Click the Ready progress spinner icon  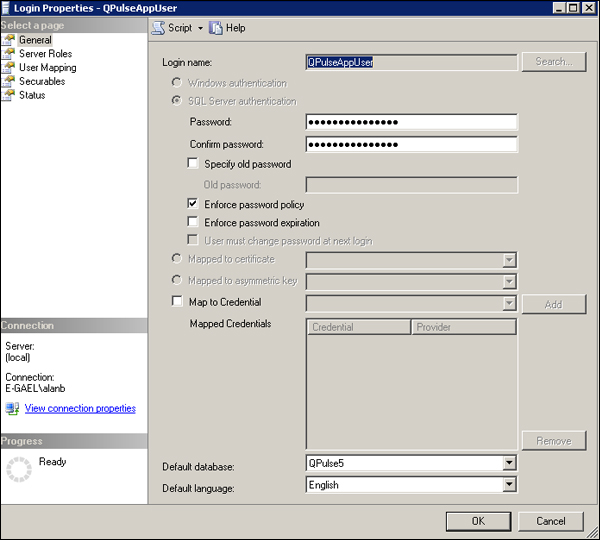pyautogui.click(x=19, y=469)
